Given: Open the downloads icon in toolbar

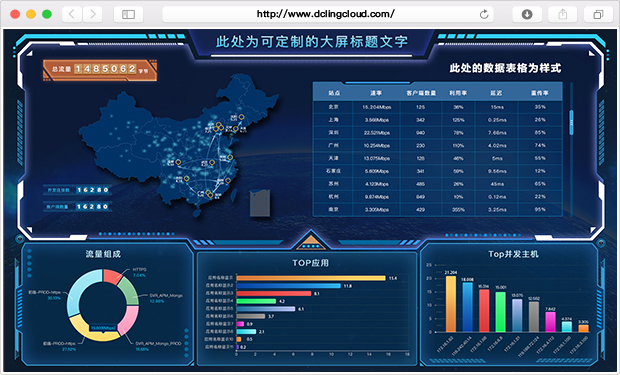Looking at the screenshot, I should click(x=527, y=15).
